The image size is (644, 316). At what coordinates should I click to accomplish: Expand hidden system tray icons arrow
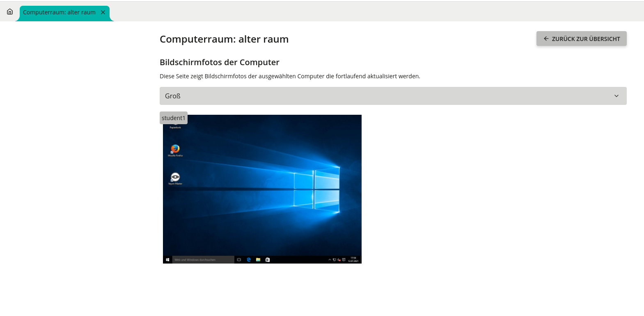click(330, 260)
